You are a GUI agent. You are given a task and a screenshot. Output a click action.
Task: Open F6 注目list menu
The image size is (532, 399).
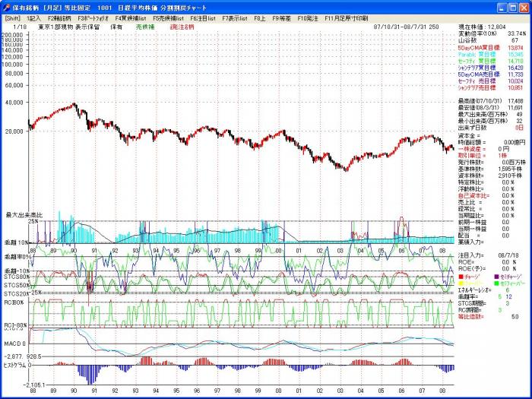(203, 19)
